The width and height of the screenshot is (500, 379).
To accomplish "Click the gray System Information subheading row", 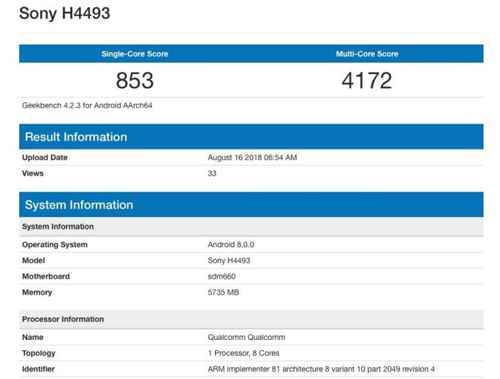I will coord(251,227).
